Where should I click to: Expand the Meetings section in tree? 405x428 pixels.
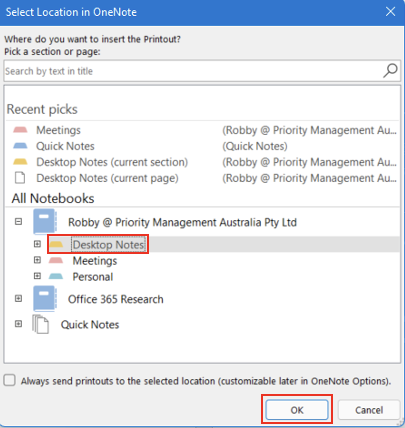[x=37, y=260]
